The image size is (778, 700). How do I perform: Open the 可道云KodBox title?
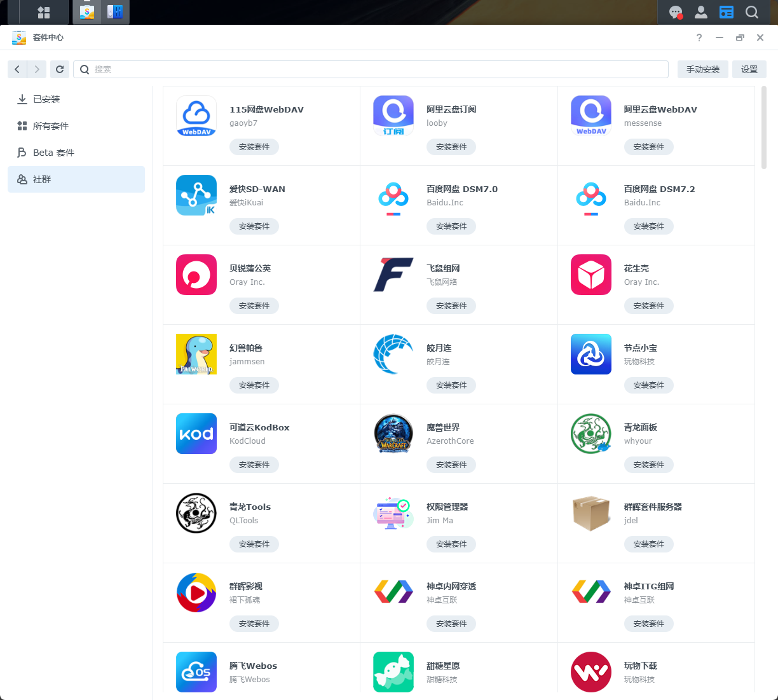259,427
